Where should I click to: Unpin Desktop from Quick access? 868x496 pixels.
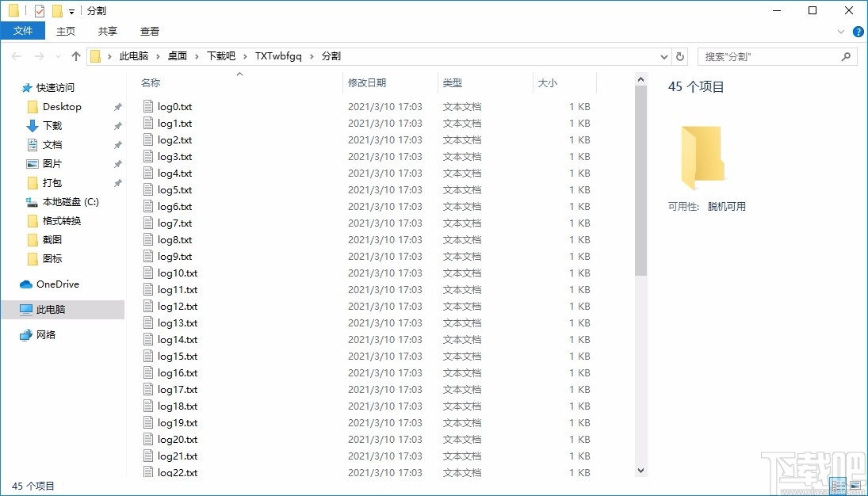tap(117, 107)
